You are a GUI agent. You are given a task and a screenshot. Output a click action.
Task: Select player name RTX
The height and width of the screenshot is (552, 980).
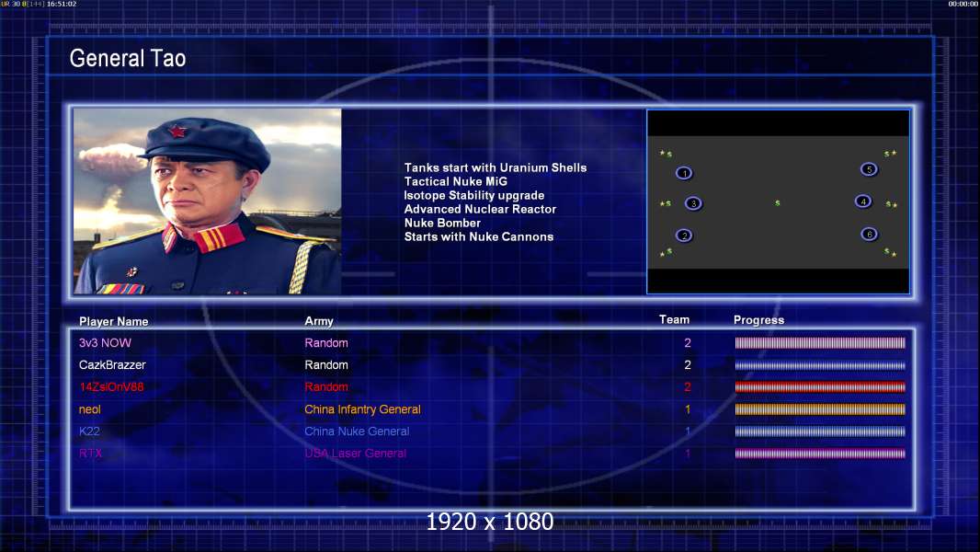point(91,454)
